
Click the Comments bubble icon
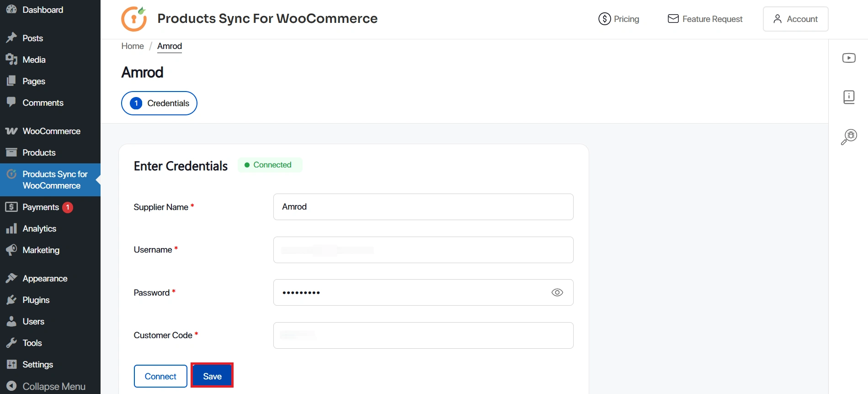[x=11, y=102]
